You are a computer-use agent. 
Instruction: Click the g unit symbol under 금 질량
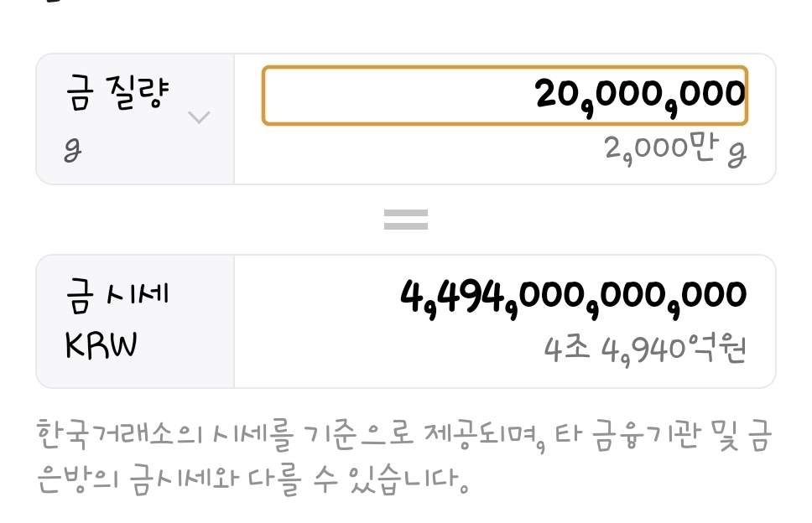(x=73, y=151)
